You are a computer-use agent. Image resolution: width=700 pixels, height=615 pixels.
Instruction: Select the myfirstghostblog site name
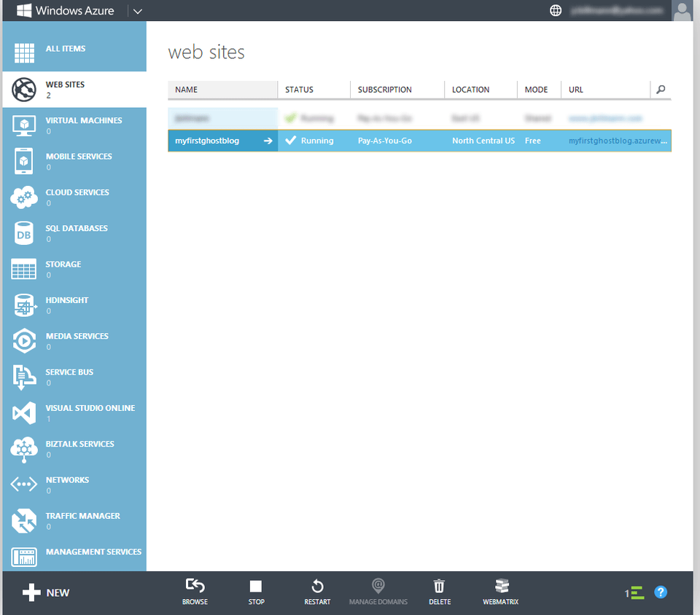point(207,141)
